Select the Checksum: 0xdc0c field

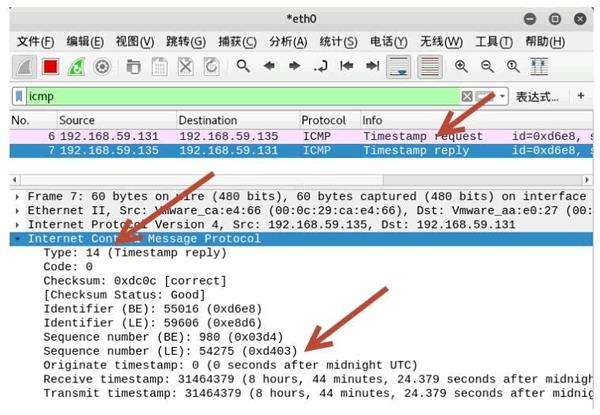click(135, 281)
